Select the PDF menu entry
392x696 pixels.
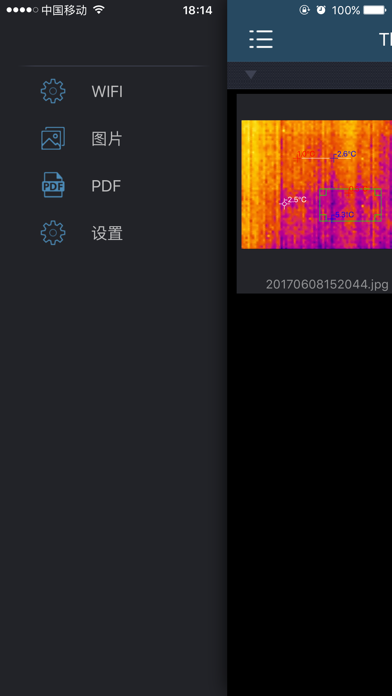[x=106, y=186]
